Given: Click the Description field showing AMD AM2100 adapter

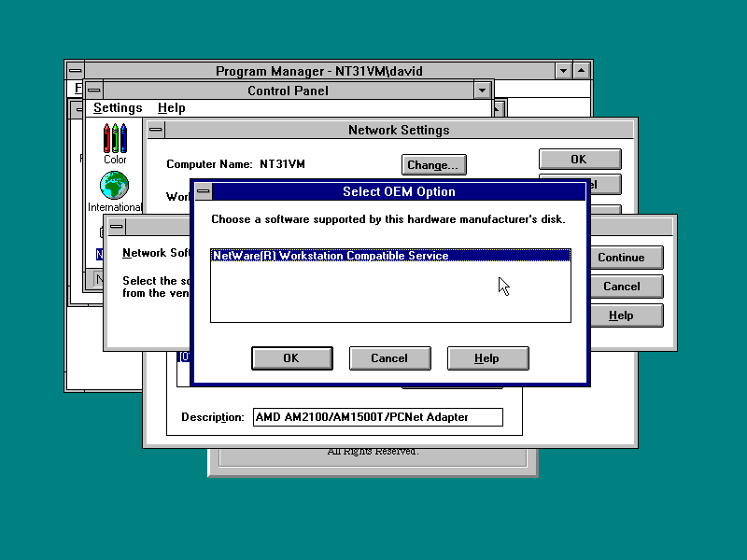Looking at the screenshot, I should (x=378, y=417).
